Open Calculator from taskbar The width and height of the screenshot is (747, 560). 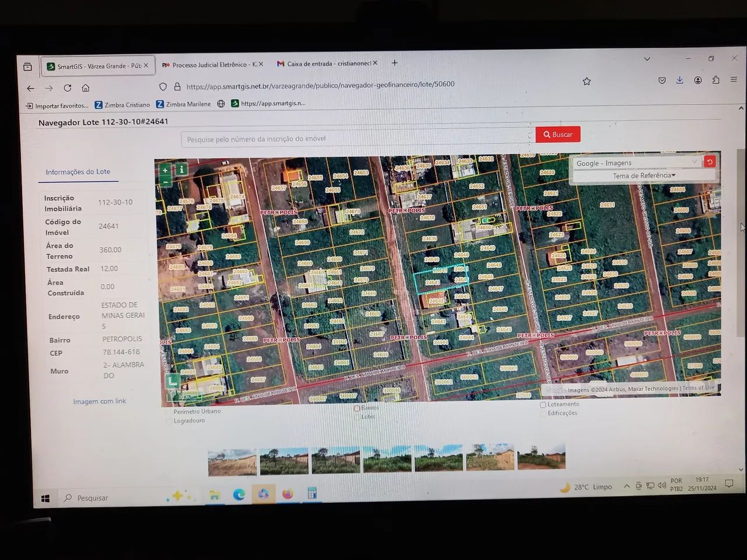(x=312, y=494)
